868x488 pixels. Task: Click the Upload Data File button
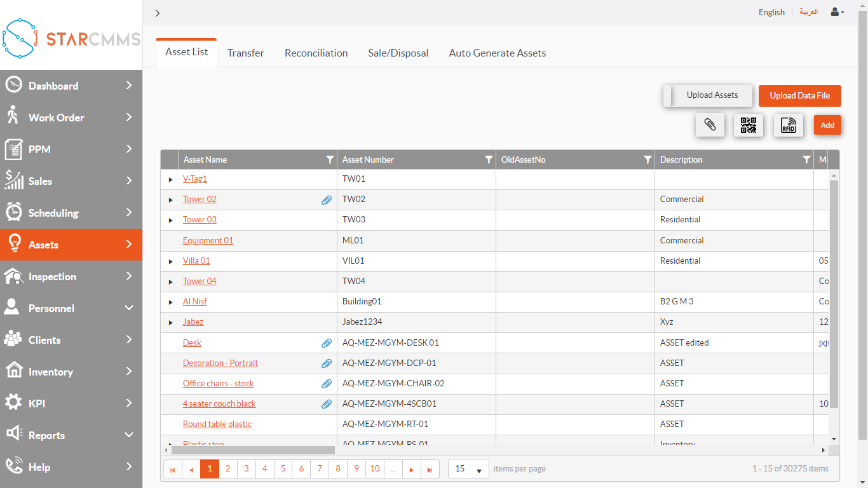pyautogui.click(x=799, y=96)
